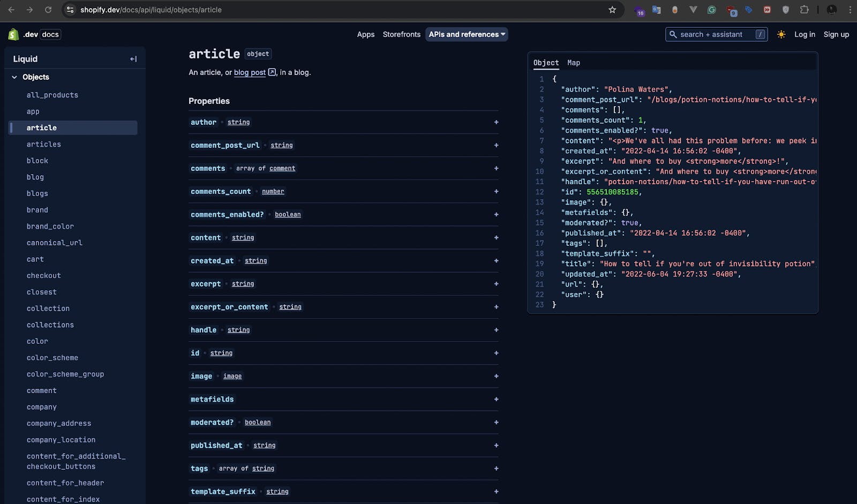Switch to the Map tab
The width and height of the screenshot is (857, 504).
[573, 63]
